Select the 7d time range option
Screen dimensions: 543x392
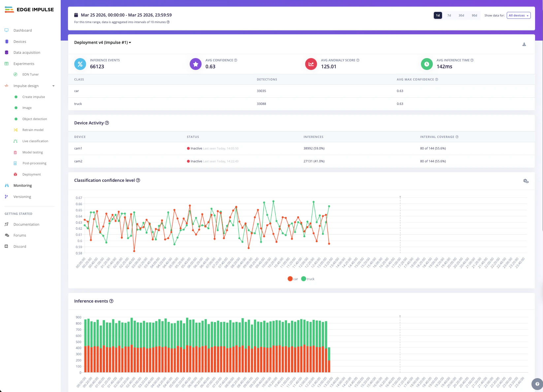449,16
